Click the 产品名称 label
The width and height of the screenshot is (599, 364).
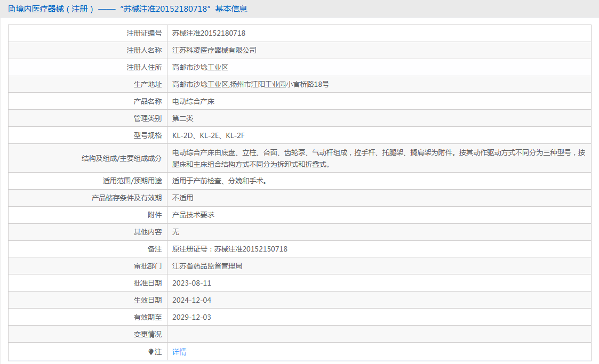[147, 101]
